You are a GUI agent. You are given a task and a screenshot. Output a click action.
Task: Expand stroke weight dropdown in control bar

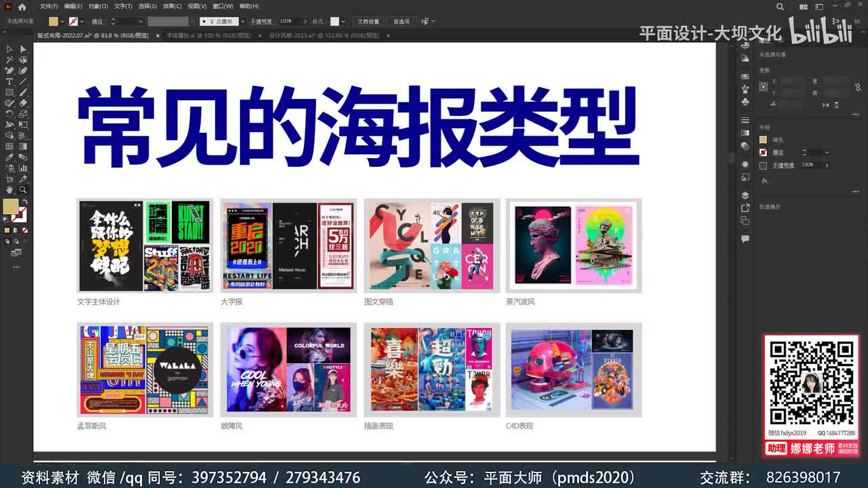click(140, 21)
